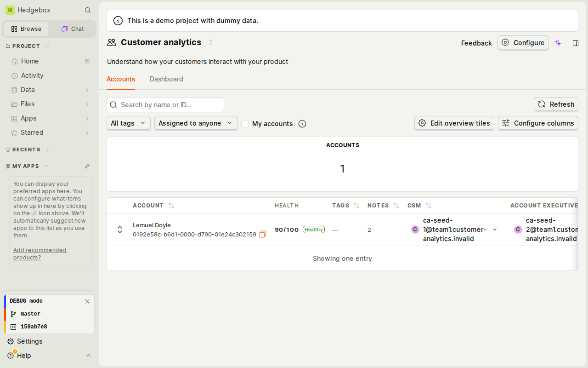Click the Add recommended products link
Viewport: 588px width, 368px height.
click(x=40, y=253)
